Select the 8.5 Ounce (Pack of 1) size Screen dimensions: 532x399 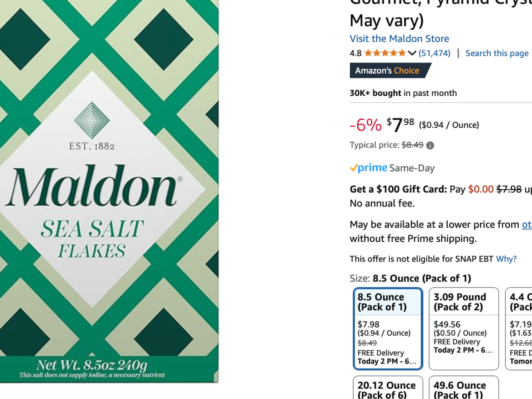[x=388, y=328]
